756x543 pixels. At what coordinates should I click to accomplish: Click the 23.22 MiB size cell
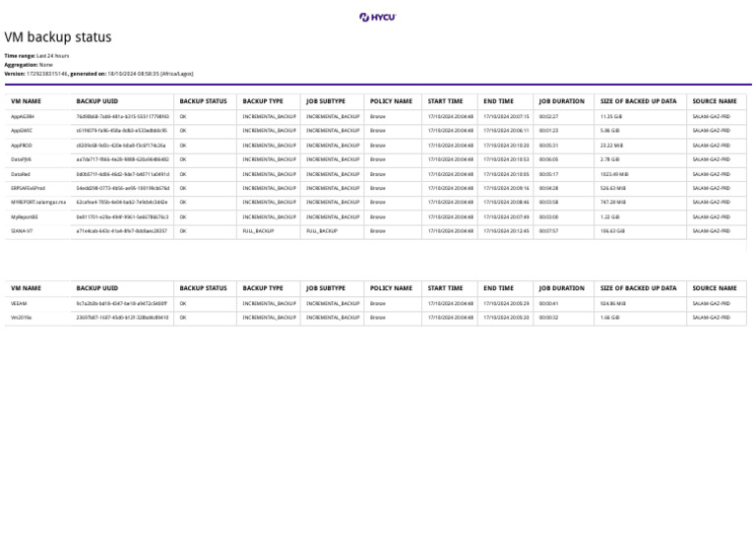click(x=611, y=146)
